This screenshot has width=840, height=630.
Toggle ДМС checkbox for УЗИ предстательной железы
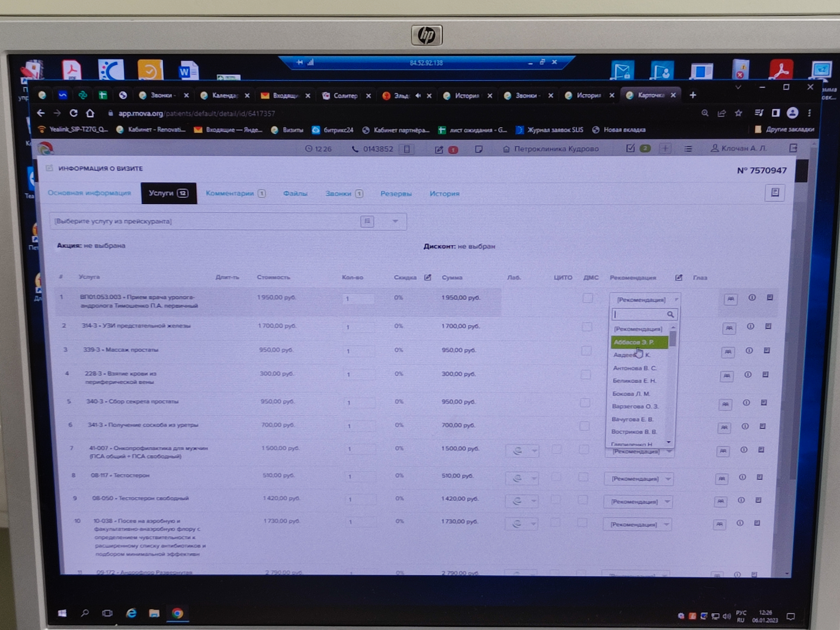pyautogui.click(x=587, y=326)
